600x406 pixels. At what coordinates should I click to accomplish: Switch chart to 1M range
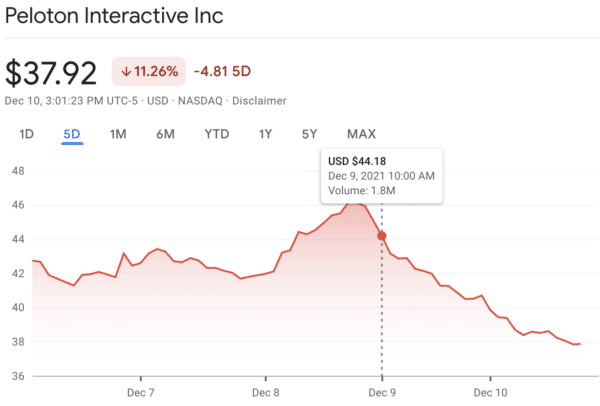pos(118,134)
